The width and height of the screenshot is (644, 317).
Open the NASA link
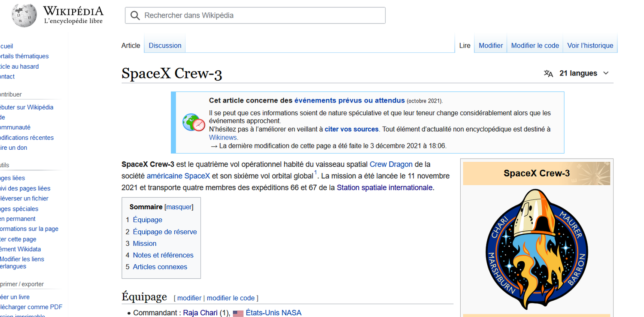(x=291, y=313)
